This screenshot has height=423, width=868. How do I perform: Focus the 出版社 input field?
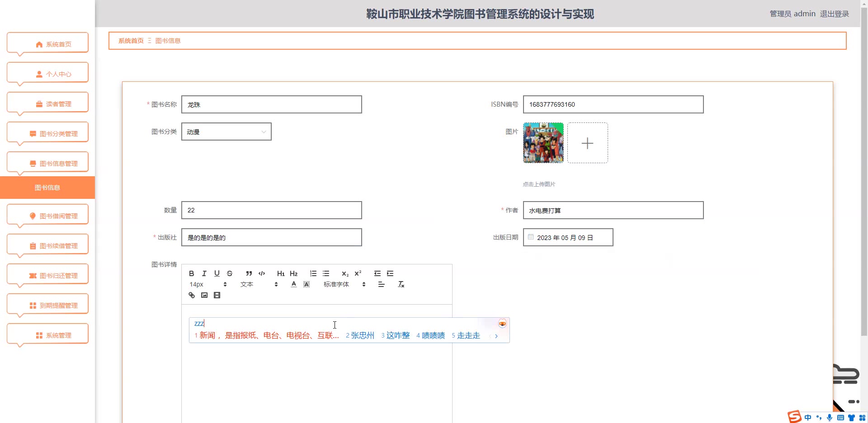tap(271, 237)
